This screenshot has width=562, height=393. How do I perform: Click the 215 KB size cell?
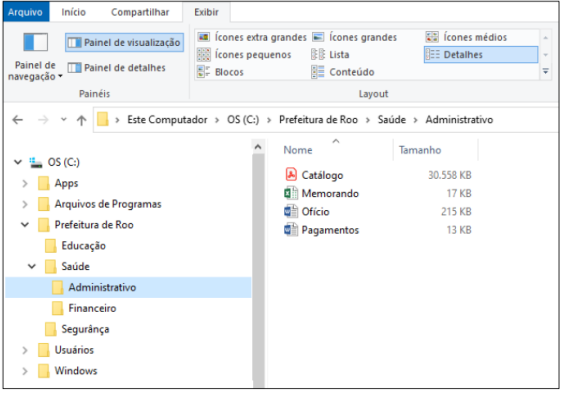pyautogui.click(x=456, y=212)
